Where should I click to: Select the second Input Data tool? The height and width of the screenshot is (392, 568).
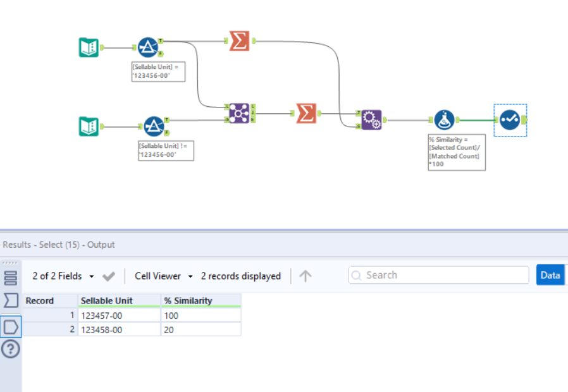click(89, 126)
